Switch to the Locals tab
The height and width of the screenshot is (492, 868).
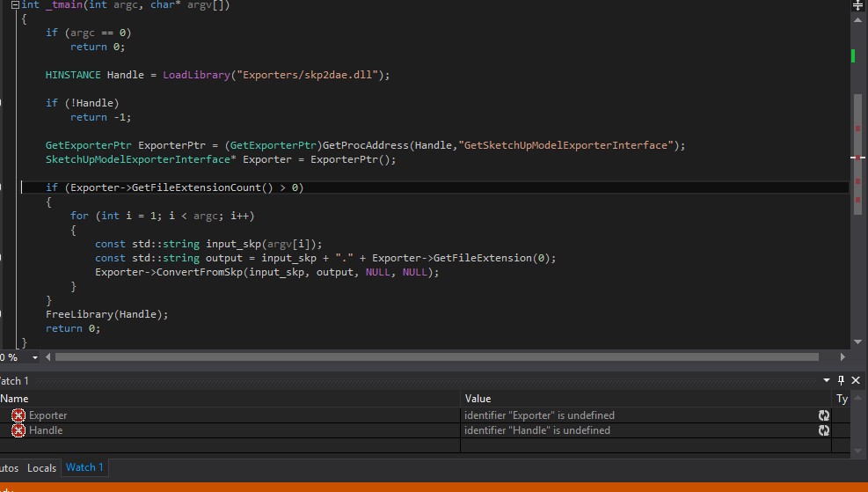pyautogui.click(x=41, y=467)
